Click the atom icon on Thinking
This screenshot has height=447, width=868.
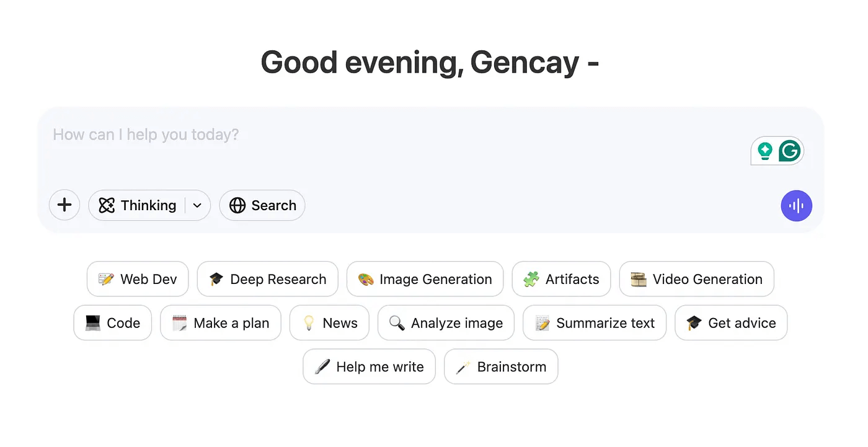pyautogui.click(x=107, y=205)
